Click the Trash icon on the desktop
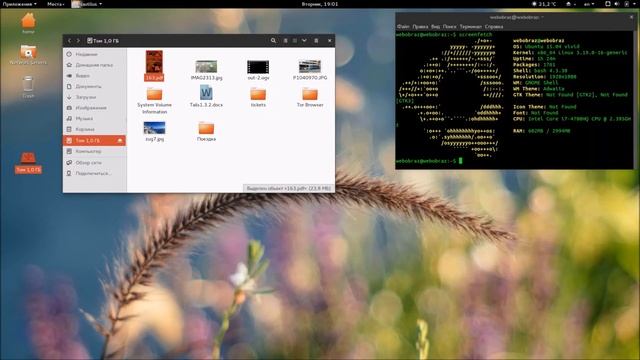 click(x=28, y=87)
